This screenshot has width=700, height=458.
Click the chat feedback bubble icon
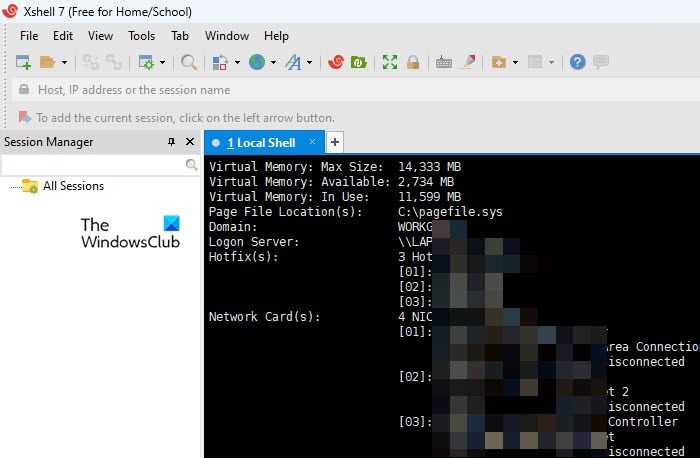pos(601,62)
